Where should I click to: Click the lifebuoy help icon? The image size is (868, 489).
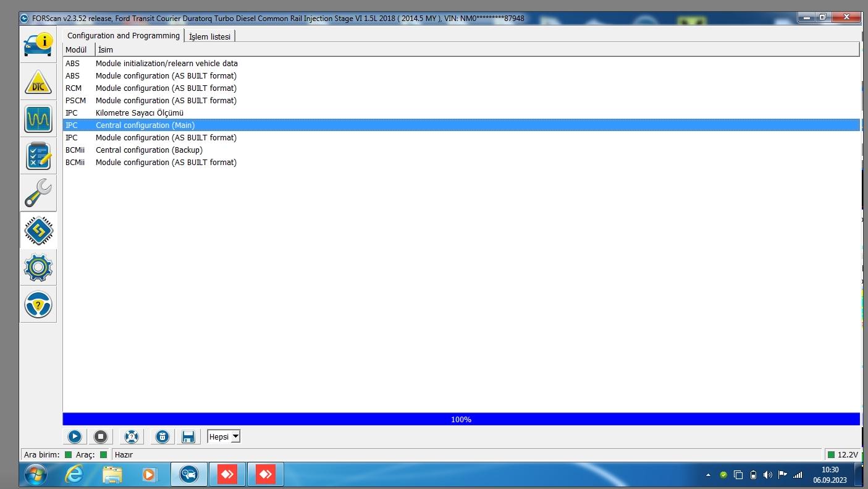[x=131, y=437]
